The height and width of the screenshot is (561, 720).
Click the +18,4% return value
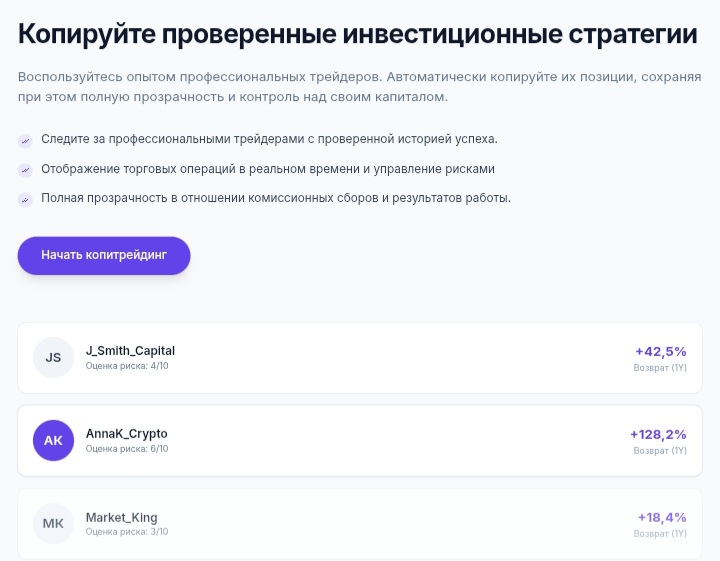pyautogui.click(x=662, y=517)
